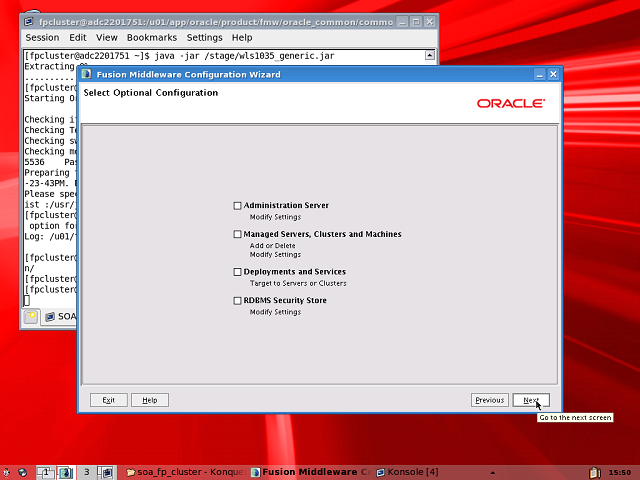Go back with the Previous button
Screen dimensions: 640x480
pos(489,400)
